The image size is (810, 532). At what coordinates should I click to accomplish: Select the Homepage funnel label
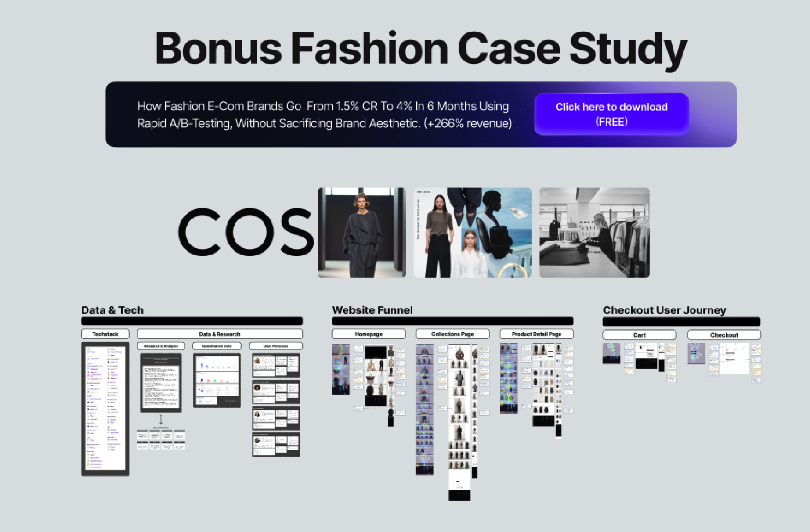369,334
